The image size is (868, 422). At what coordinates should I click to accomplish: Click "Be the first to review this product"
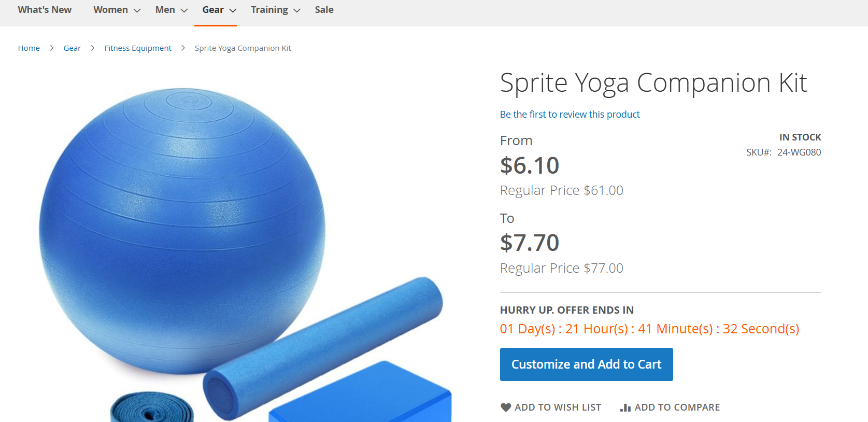(570, 115)
